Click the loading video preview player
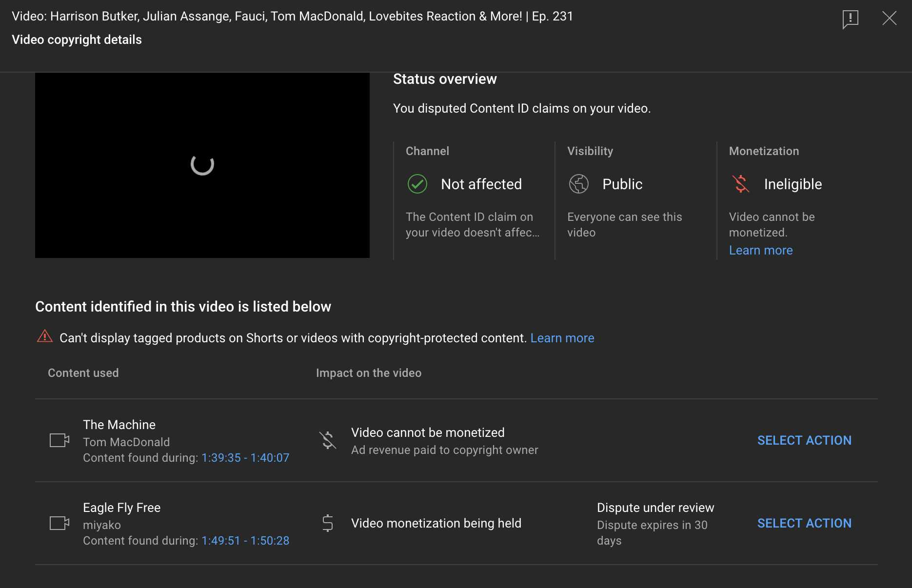912x588 pixels. 202,165
